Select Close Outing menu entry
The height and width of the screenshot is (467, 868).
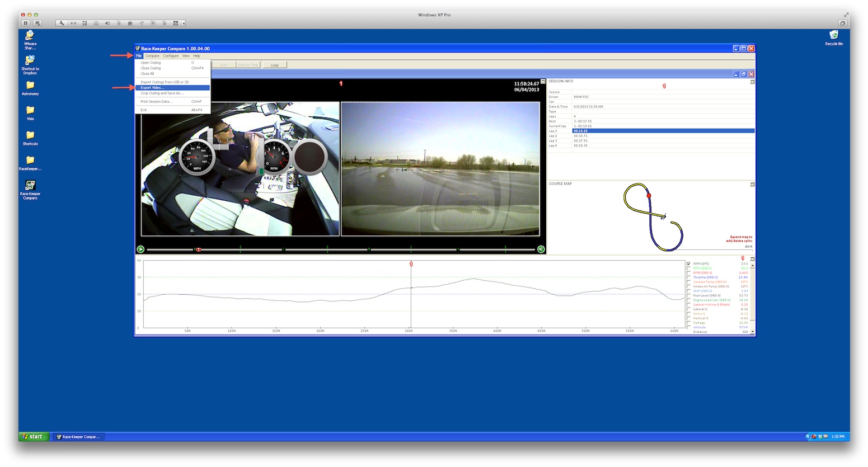(x=173, y=68)
